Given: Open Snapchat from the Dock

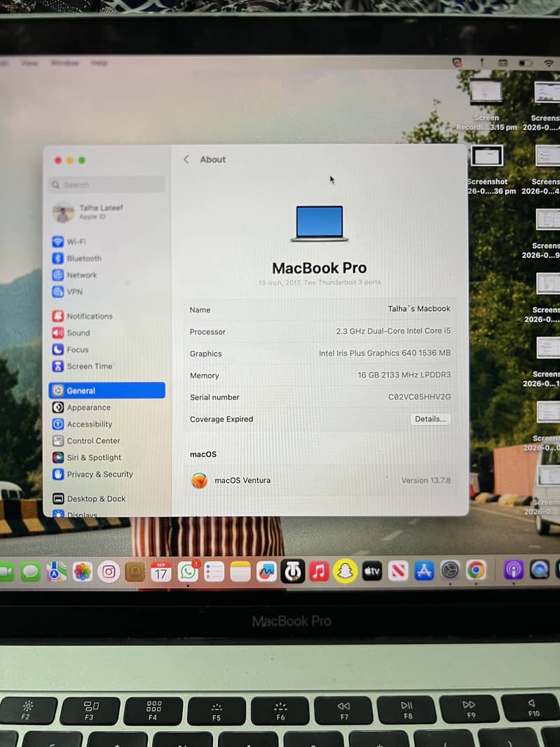Looking at the screenshot, I should 345,570.
